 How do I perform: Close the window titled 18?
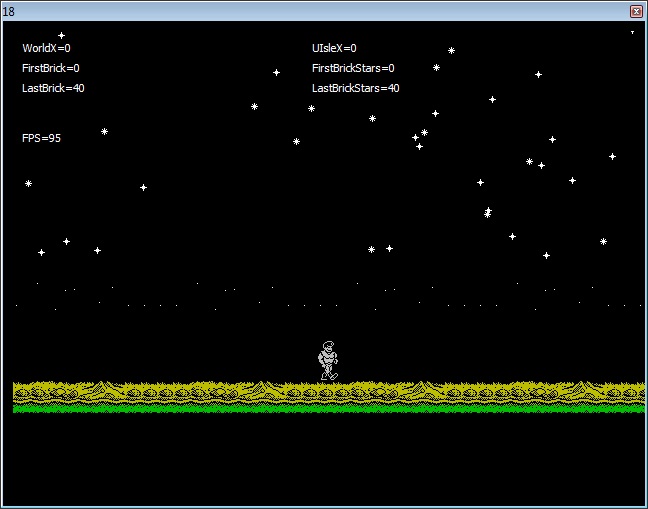tap(636, 11)
